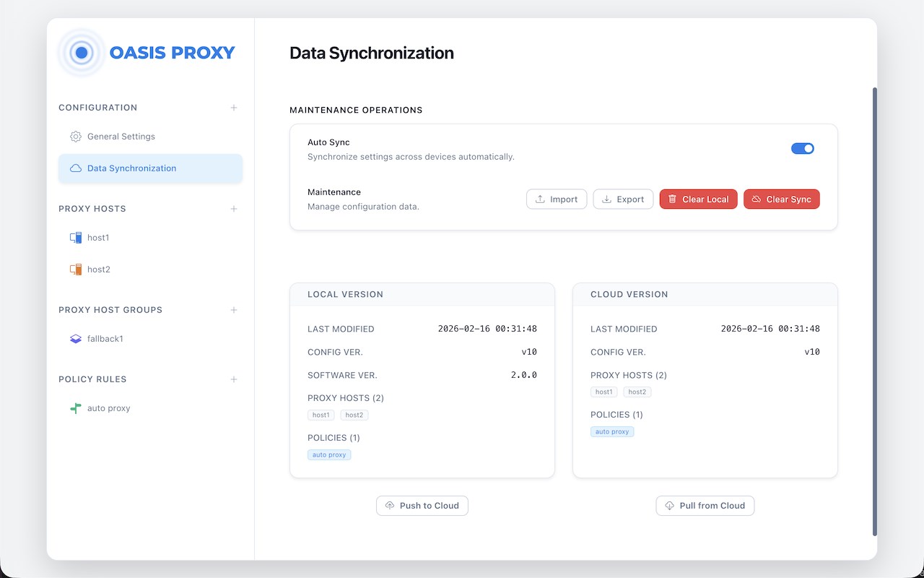This screenshot has height=578, width=924.
Task: Click the Oasis Proxy logo icon
Action: (82, 53)
